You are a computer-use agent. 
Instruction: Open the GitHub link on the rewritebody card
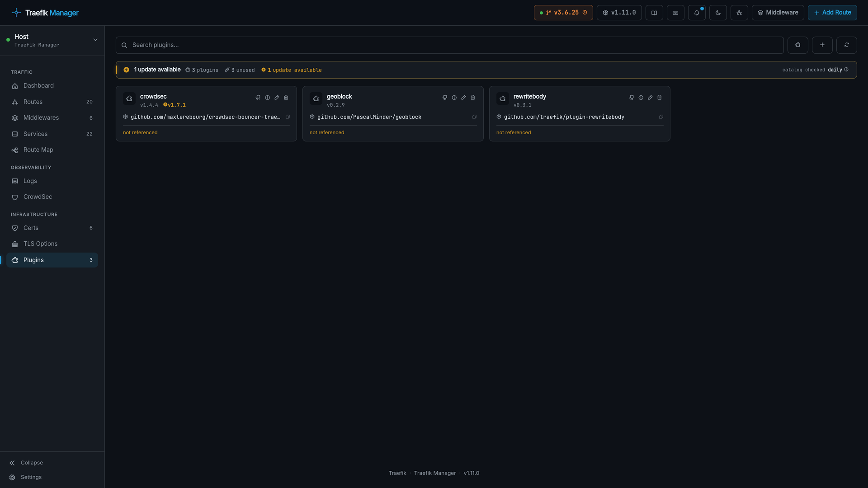(632, 98)
